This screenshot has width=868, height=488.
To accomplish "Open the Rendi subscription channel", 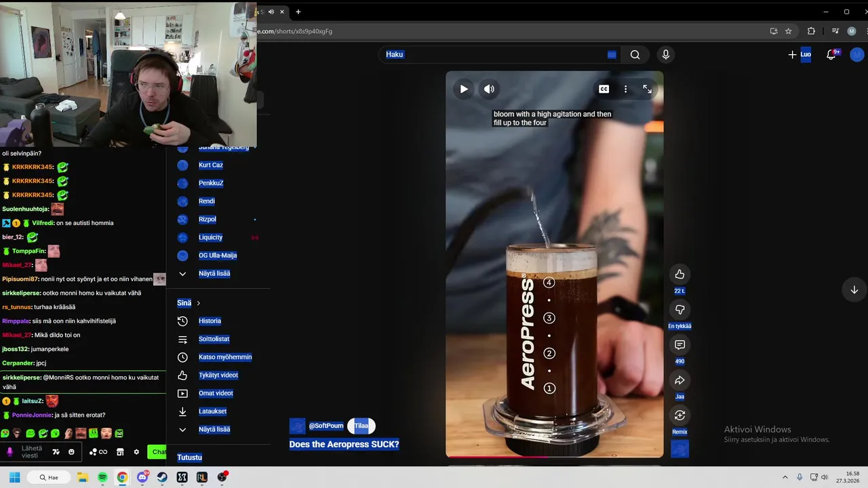I will click(207, 201).
